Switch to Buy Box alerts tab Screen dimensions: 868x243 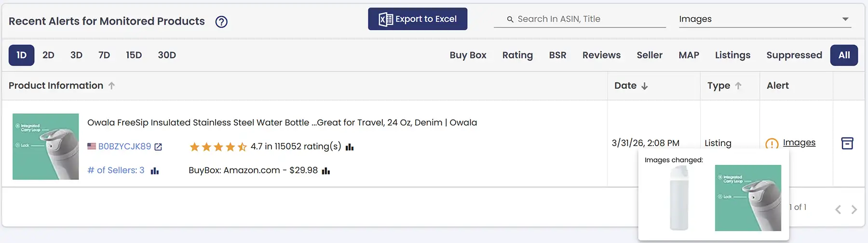tap(468, 55)
